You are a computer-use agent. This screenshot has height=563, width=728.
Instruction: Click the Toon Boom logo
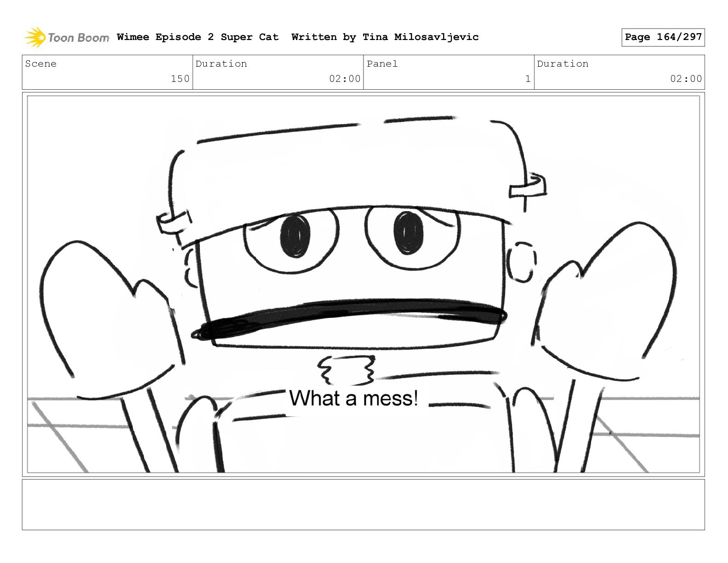coord(67,37)
